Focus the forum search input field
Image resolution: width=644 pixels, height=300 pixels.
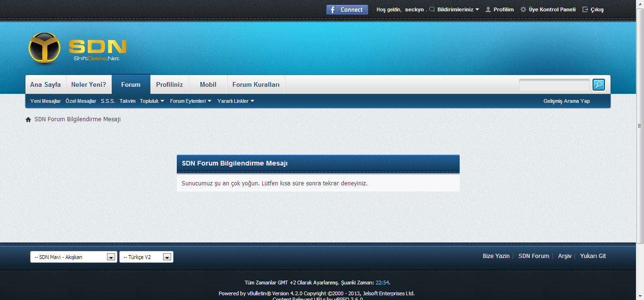tap(554, 85)
